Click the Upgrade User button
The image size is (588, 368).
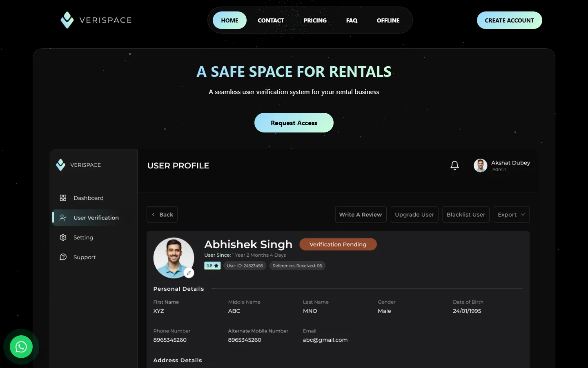click(x=414, y=215)
